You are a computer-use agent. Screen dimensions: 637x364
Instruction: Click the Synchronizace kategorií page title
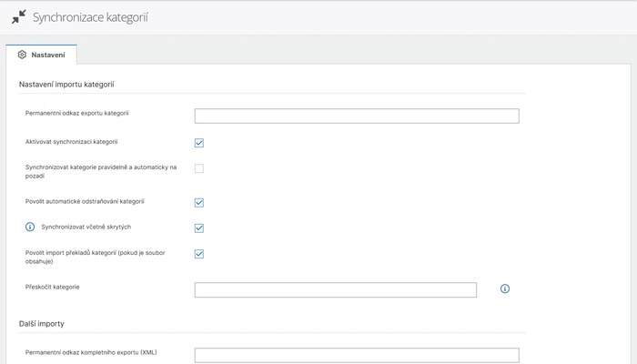coord(90,17)
